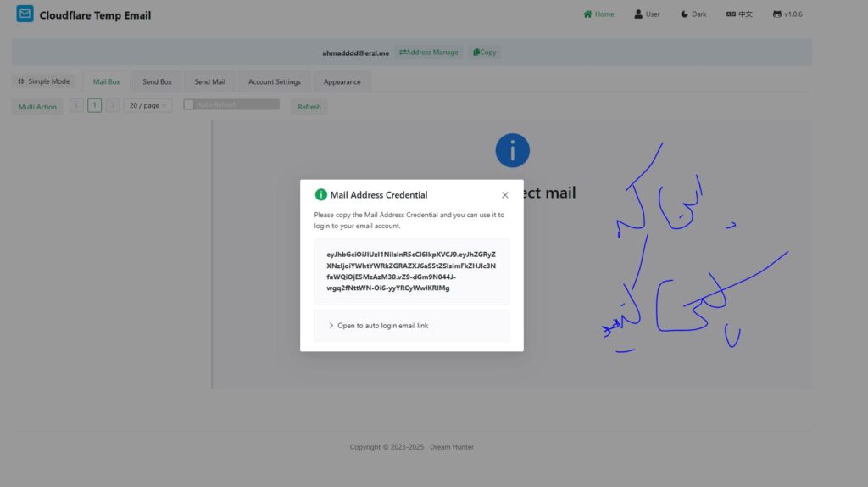Click the Address Manage button

coord(428,52)
